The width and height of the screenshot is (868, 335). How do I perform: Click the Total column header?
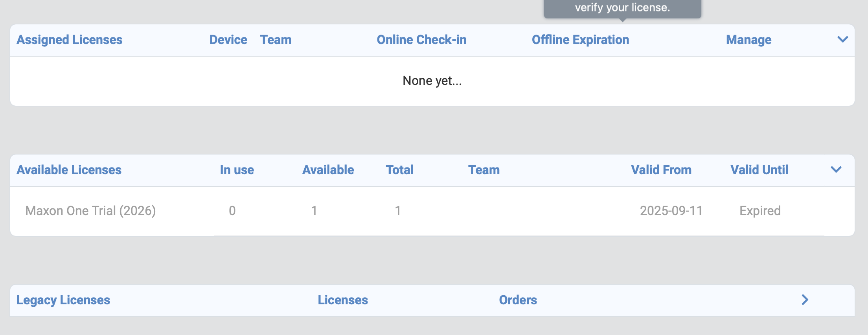(399, 170)
